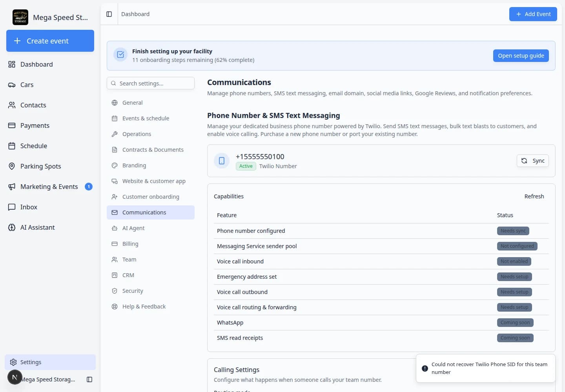Click the WhatsApp feature row
The image size is (565, 392).
tap(381, 323)
